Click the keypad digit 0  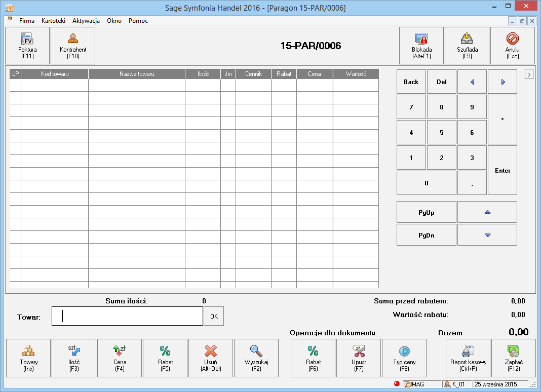[x=427, y=183]
